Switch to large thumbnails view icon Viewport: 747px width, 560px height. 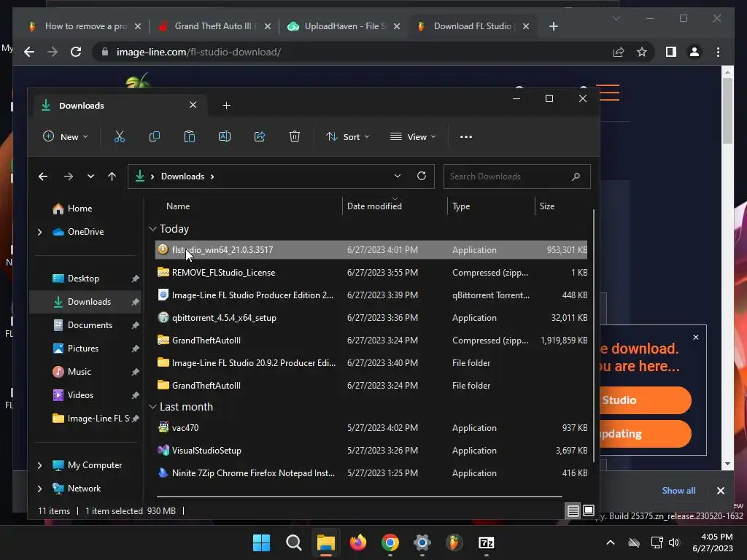click(589, 511)
